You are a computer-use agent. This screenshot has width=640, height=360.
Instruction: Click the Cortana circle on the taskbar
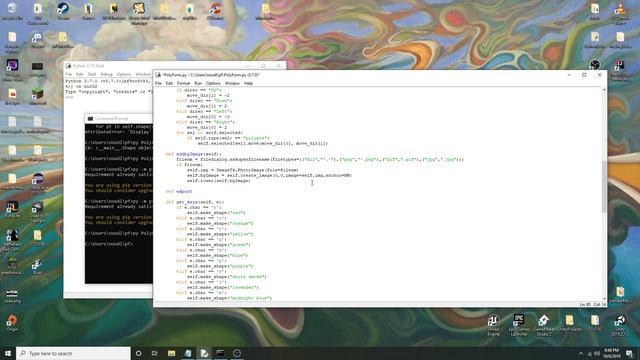coord(138,353)
